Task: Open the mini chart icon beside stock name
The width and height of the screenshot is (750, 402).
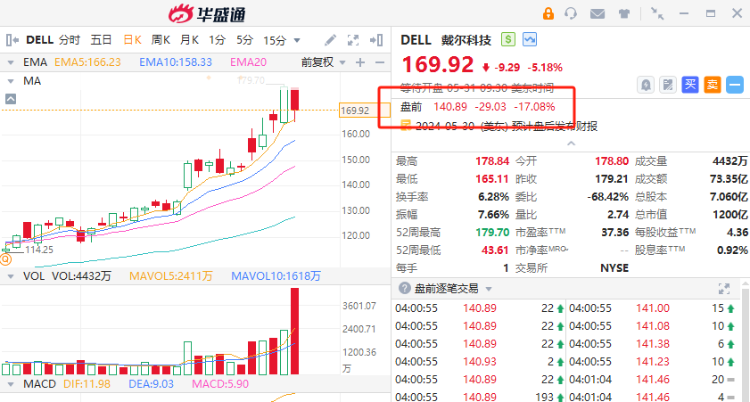Action: tap(529, 39)
